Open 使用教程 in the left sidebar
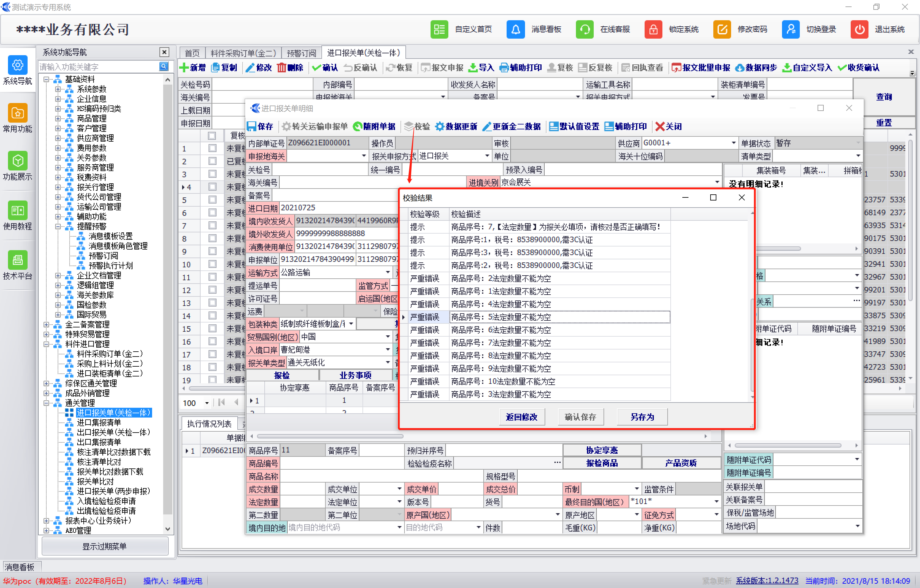The height and width of the screenshot is (588, 920). (17, 216)
